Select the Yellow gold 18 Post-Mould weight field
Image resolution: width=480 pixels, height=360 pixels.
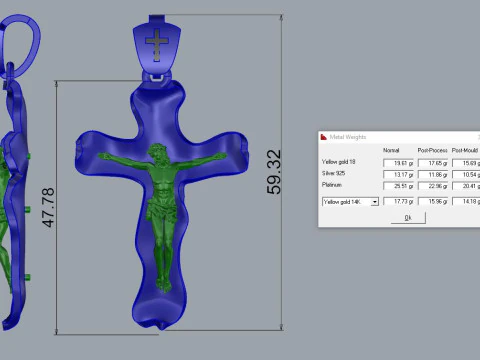click(466, 163)
